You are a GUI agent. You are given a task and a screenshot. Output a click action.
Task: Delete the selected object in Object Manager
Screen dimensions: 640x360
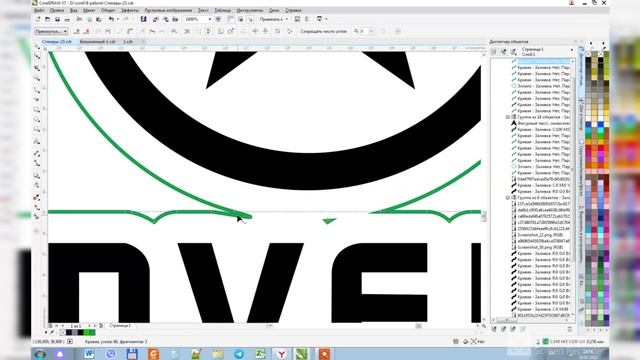(x=570, y=329)
